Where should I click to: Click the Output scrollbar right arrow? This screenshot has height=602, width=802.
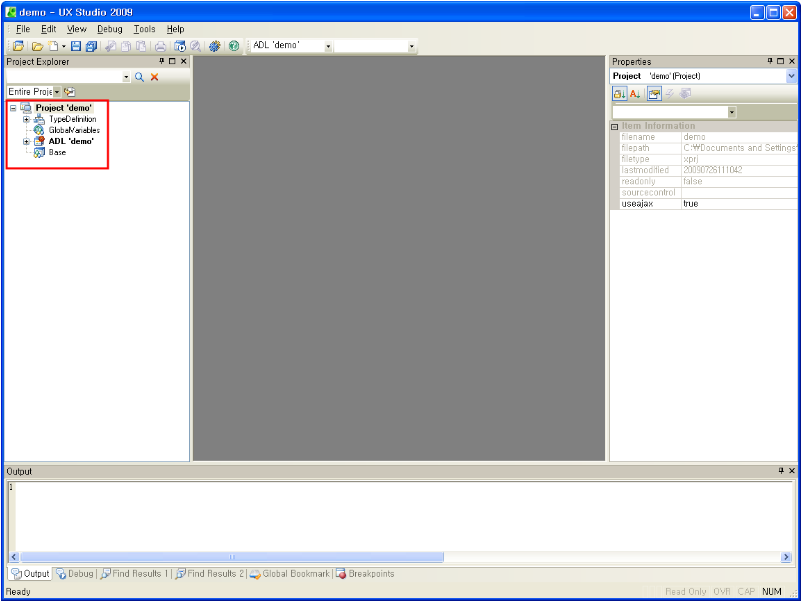coord(786,557)
